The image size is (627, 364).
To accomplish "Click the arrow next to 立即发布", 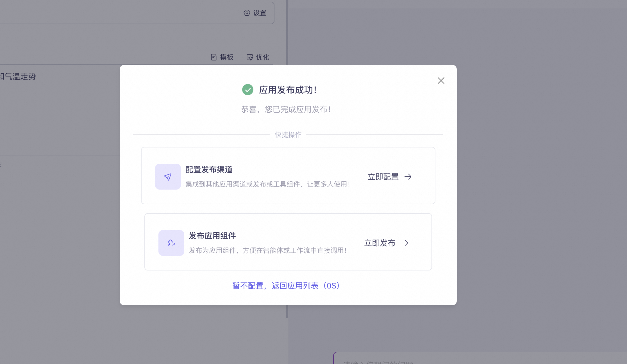I will (405, 243).
